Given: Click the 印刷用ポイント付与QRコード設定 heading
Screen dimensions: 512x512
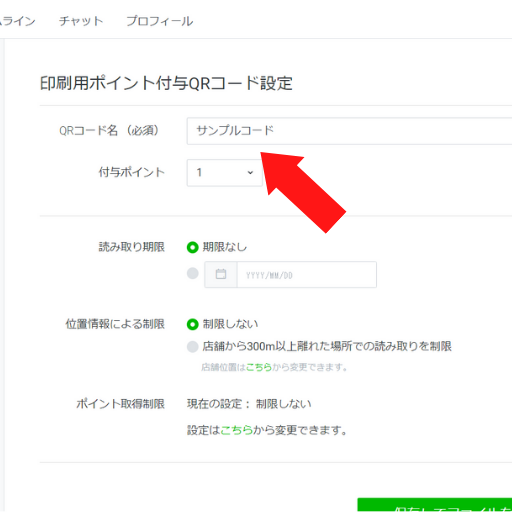Looking at the screenshot, I should (x=166, y=83).
